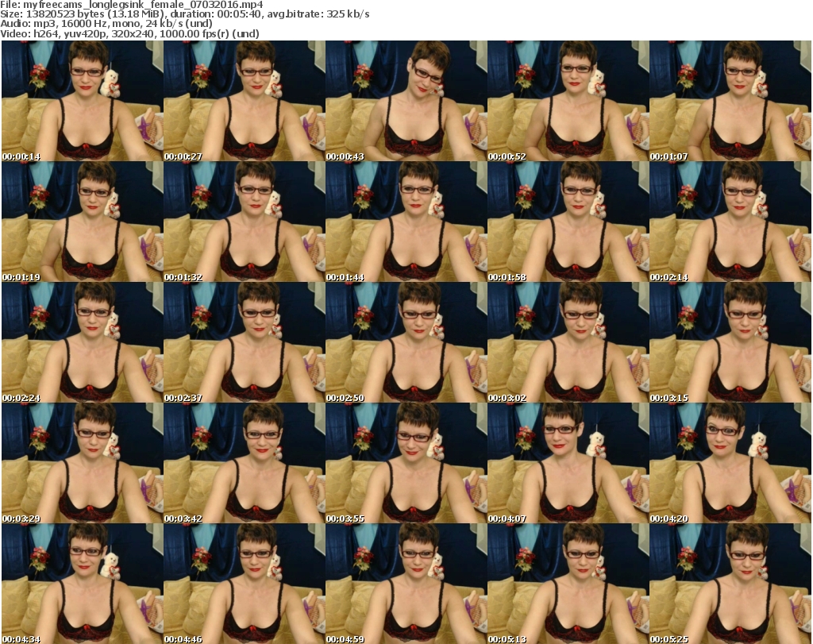Click the file name text ending in 07032016.mp4
The height and width of the screenshot is (644, 813).
[x=143, y=5]
